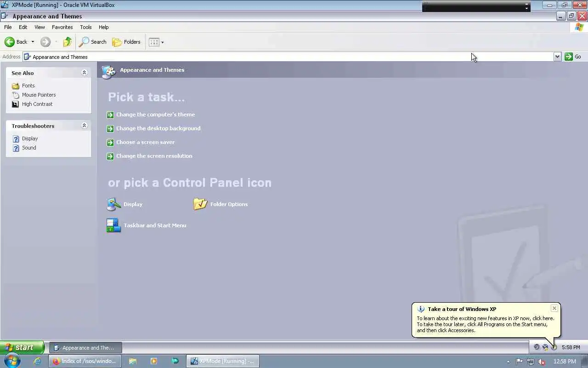Click the leftmost XP tray round icon
The height and width of the screenshot is (368, 588).
(x=537, y=347)
